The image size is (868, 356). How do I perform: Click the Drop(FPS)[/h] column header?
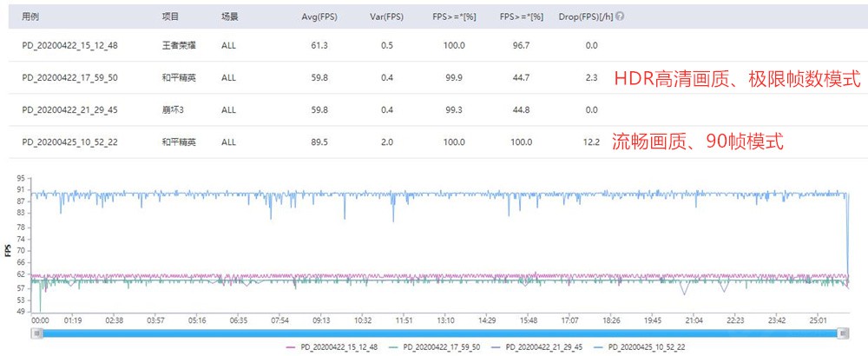pos(586,16)
